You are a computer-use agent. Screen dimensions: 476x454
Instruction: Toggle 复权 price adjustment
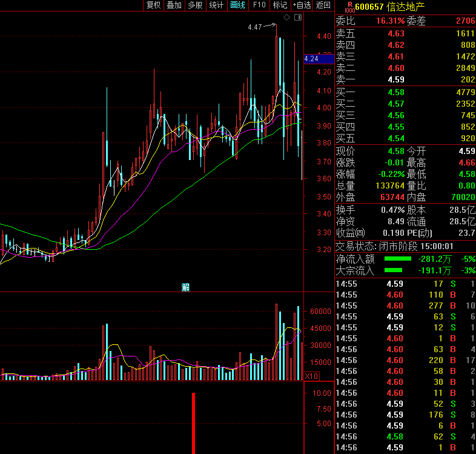point(153,5)
